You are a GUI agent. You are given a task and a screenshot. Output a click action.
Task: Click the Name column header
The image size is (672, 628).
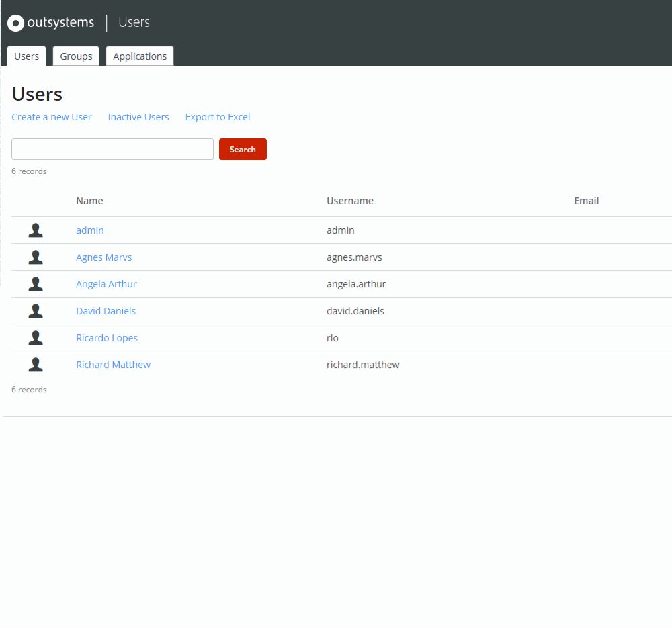89,200
